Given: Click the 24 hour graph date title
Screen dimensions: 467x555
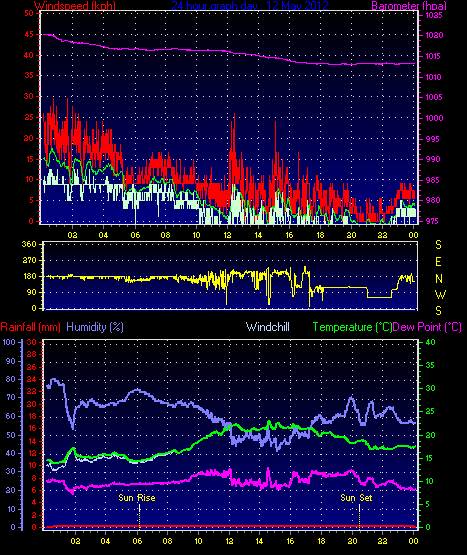Looking at the screenshot, I should pos(250,5).
